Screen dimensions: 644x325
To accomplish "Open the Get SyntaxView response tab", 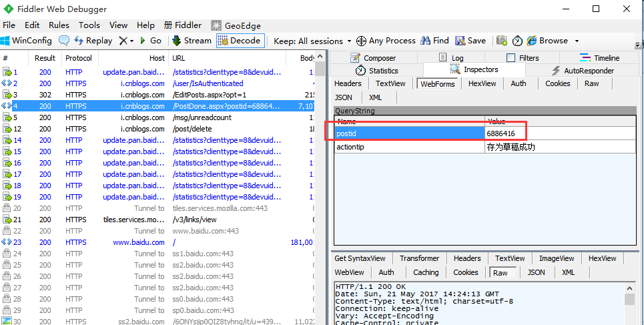I will tap(360, 258).
